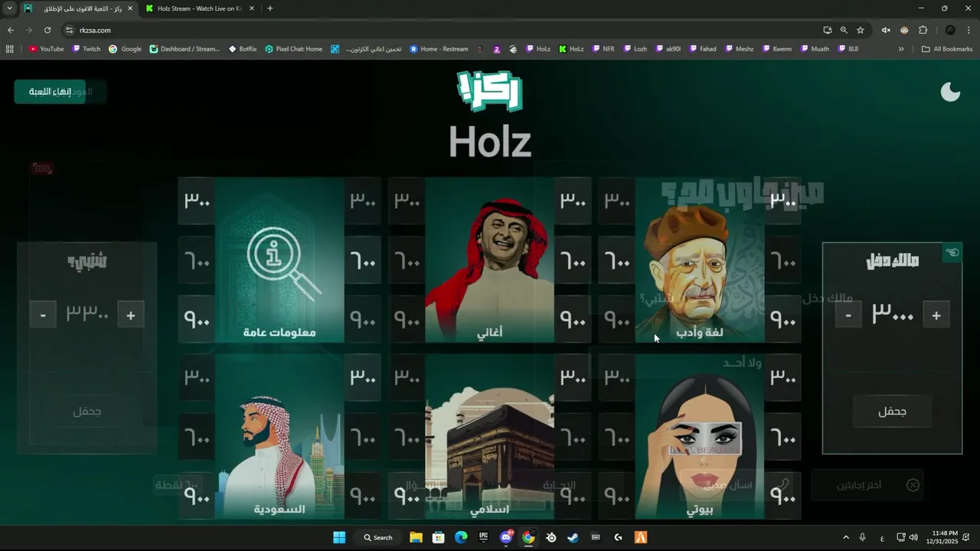Screen dimensions: 980x551
Task: Select the أختر إجابتين lifeline
Action: pyautogui.click(x=867, y=485)
